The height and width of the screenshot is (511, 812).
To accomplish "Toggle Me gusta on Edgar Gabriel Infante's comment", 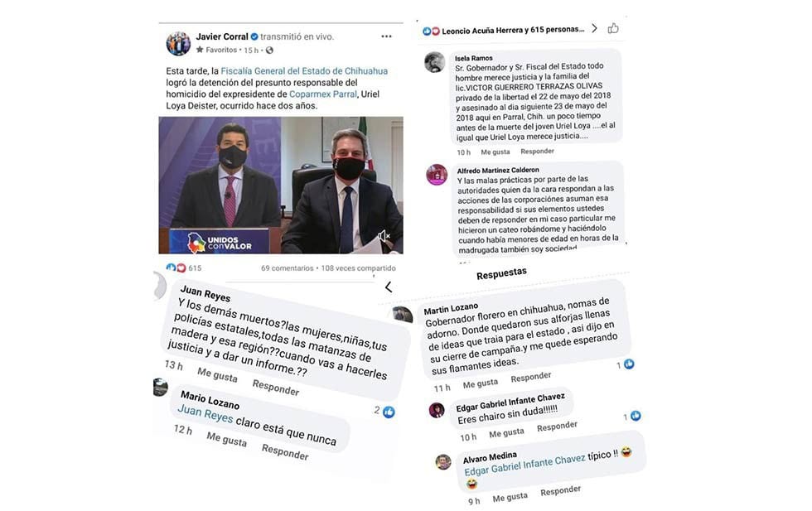I will point(506,433).
